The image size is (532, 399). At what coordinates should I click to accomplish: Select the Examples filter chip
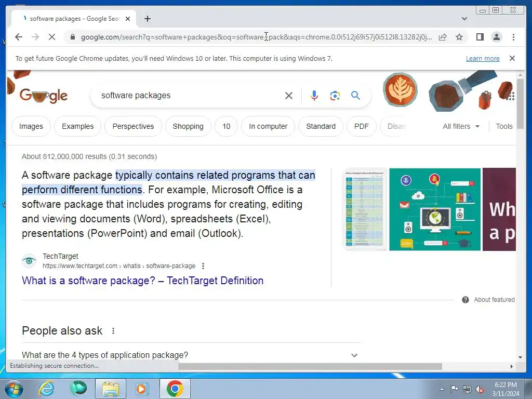tap(78, 126)
